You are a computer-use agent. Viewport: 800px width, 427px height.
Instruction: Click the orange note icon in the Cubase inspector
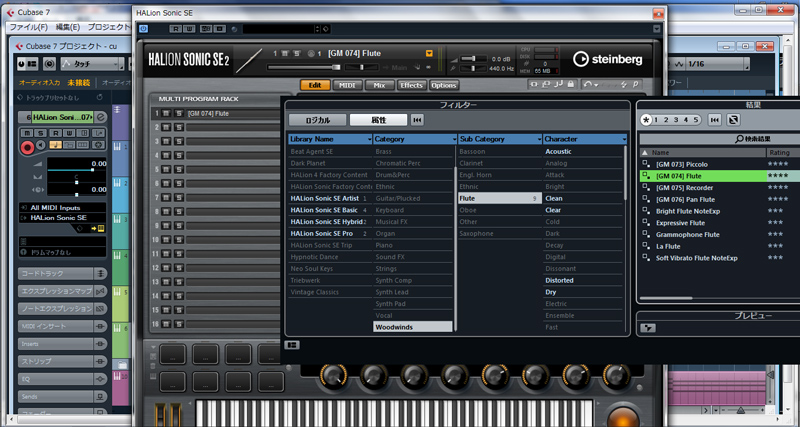tap(56, 146)
